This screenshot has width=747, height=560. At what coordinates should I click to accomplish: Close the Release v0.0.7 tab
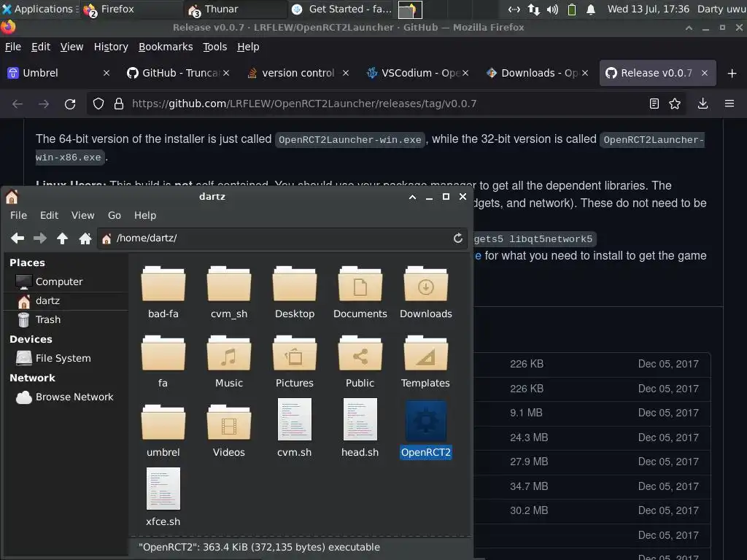(705, 73)
